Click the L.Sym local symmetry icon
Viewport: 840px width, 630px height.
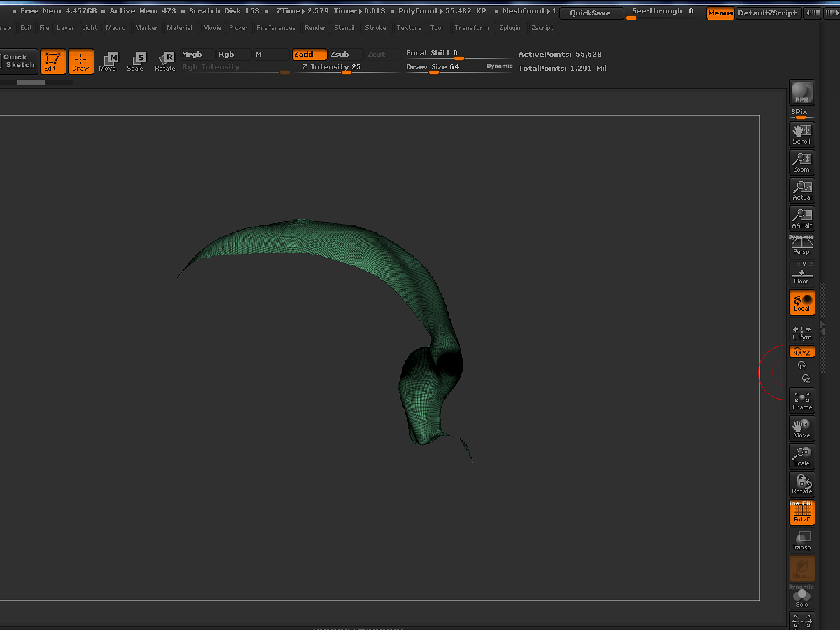tap(801, 330)
